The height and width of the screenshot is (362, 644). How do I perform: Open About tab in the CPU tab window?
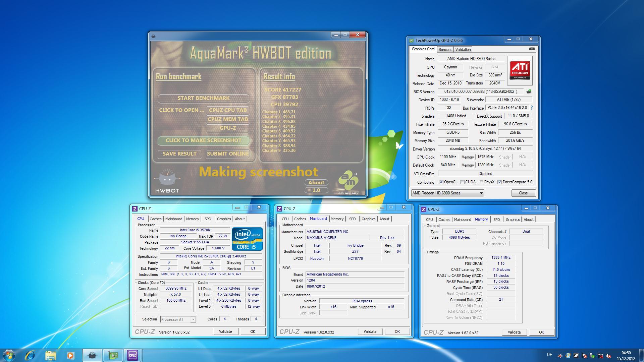click(240, 219)
